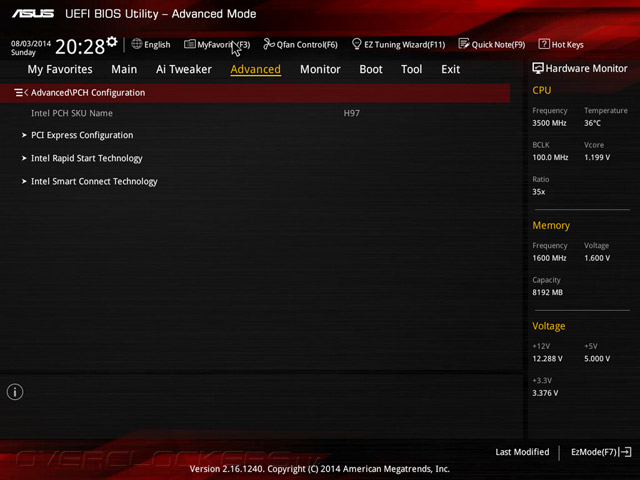Click the 3500 MHz CPU frequency value
This screenshot has width=640, height=480.
pyautogui.click(x=549, y=123)
